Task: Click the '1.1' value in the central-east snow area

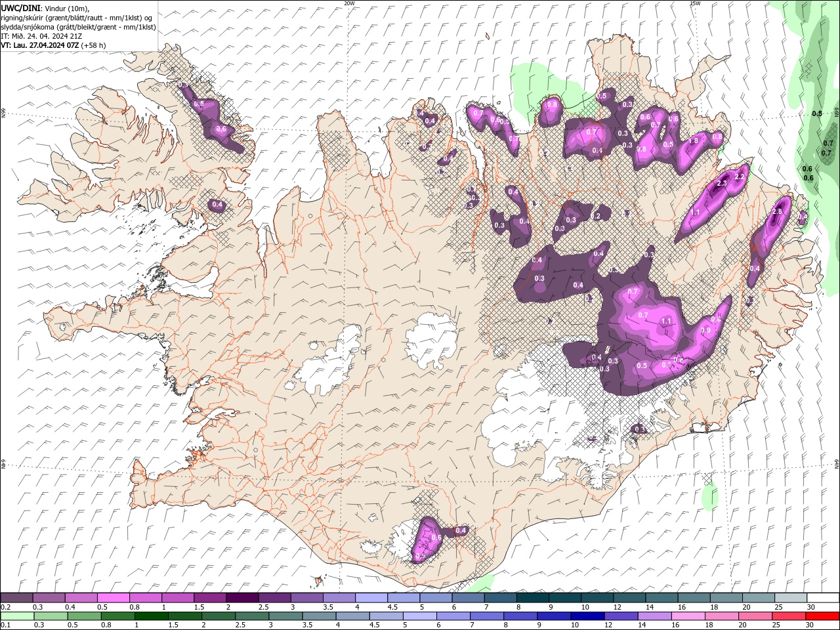Action: click(666, 321)
